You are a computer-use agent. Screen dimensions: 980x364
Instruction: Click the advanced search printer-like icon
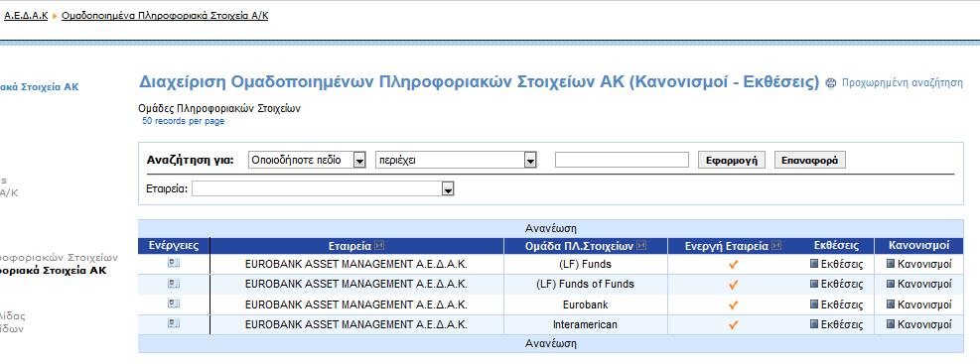coord(831,83)
